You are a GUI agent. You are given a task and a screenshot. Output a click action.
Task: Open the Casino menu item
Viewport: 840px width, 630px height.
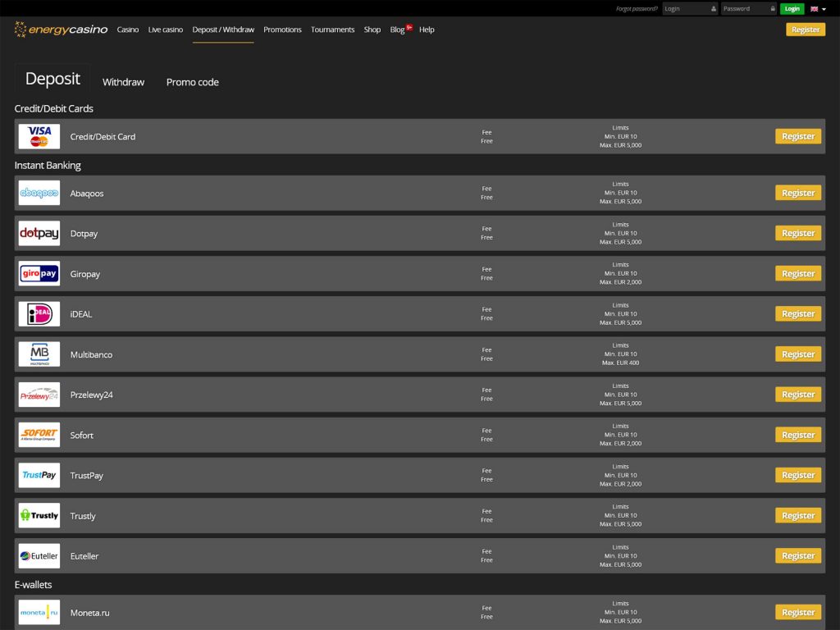pyautogui.click(x=127, y=30)
